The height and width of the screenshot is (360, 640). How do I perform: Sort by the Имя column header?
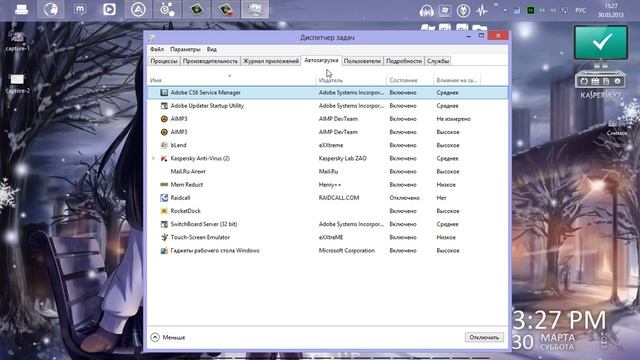(232, 80)
